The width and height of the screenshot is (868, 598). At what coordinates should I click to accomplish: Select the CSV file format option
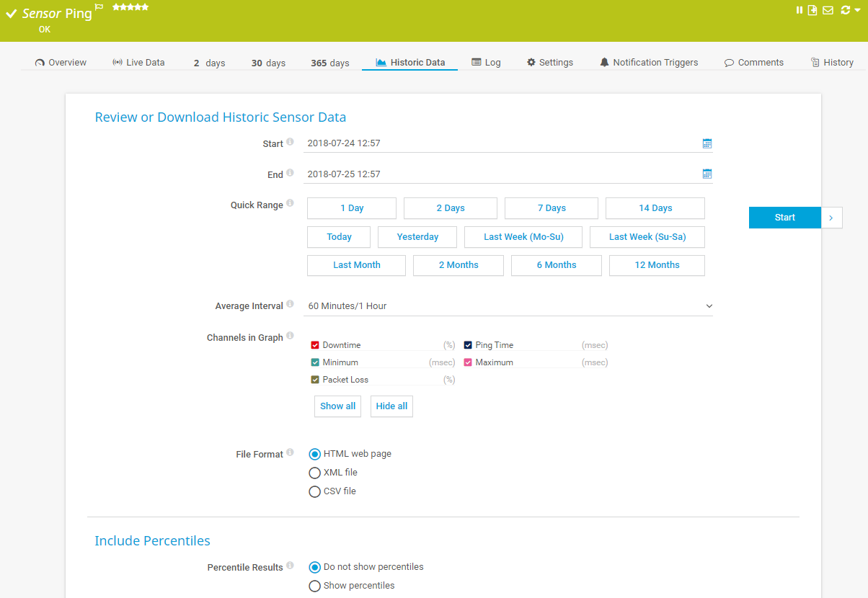(314, 491)
